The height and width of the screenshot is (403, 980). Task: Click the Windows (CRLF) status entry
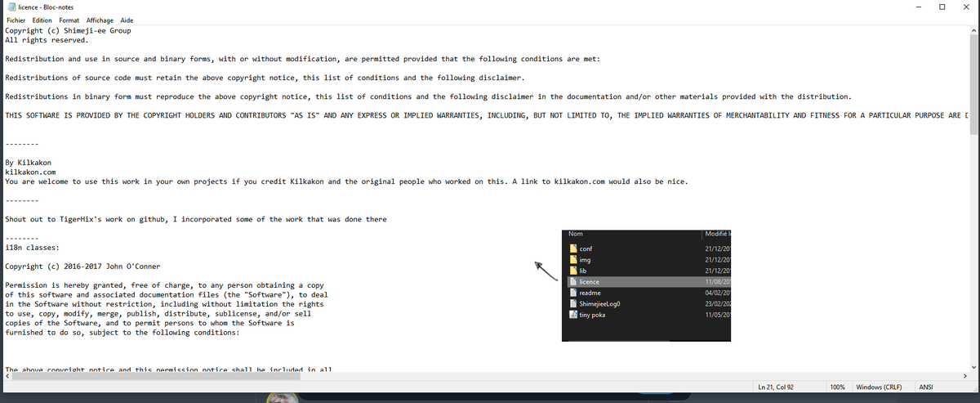(878, 386)
